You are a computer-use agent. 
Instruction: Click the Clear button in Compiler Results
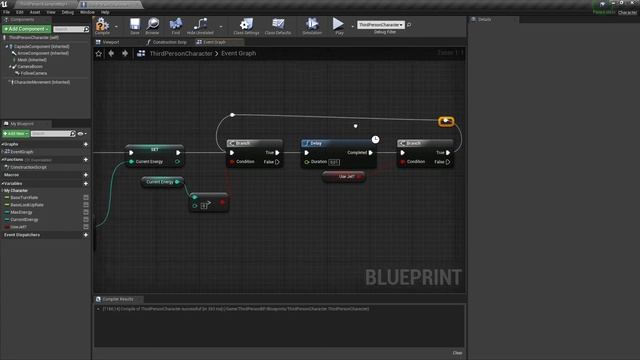457,353
